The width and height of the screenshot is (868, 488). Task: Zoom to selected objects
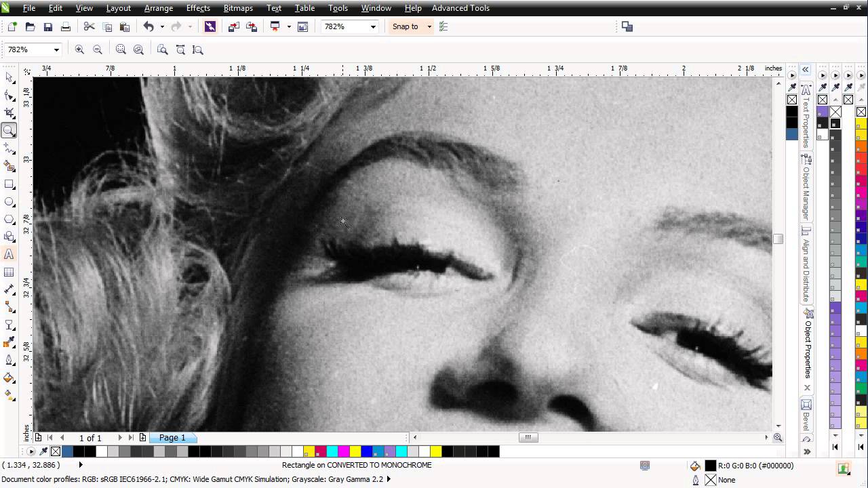(121, 49)
